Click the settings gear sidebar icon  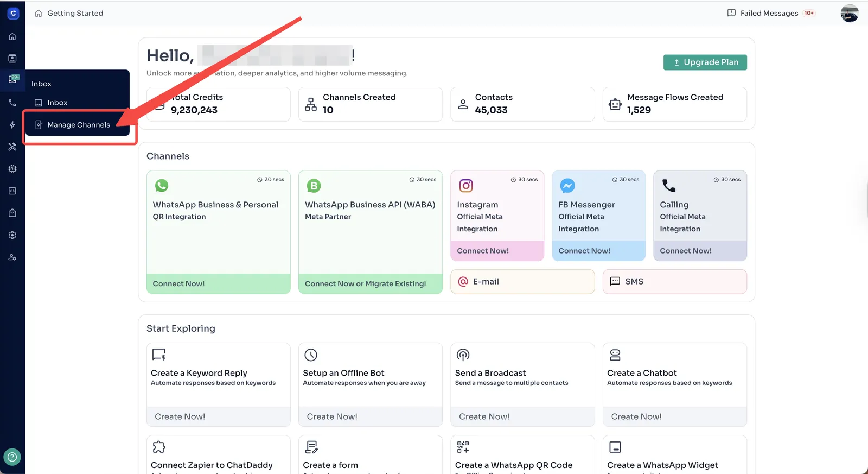tap(12, 235)
